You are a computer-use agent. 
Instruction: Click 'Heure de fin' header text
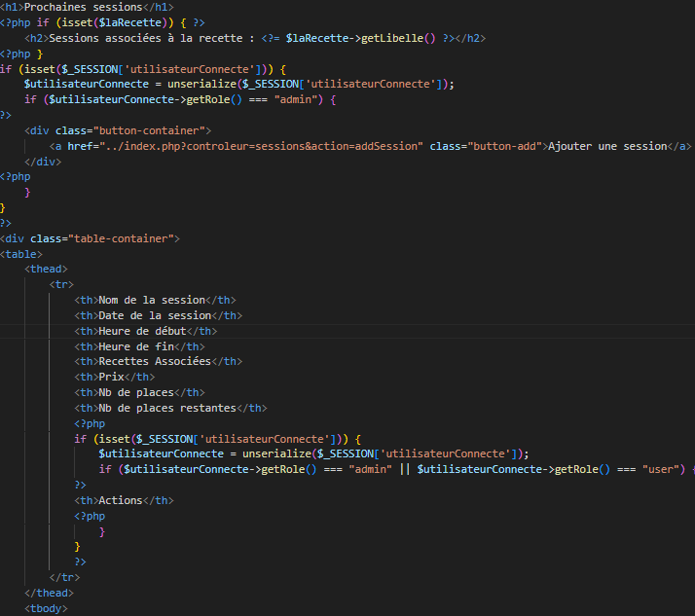pos(136,346)
